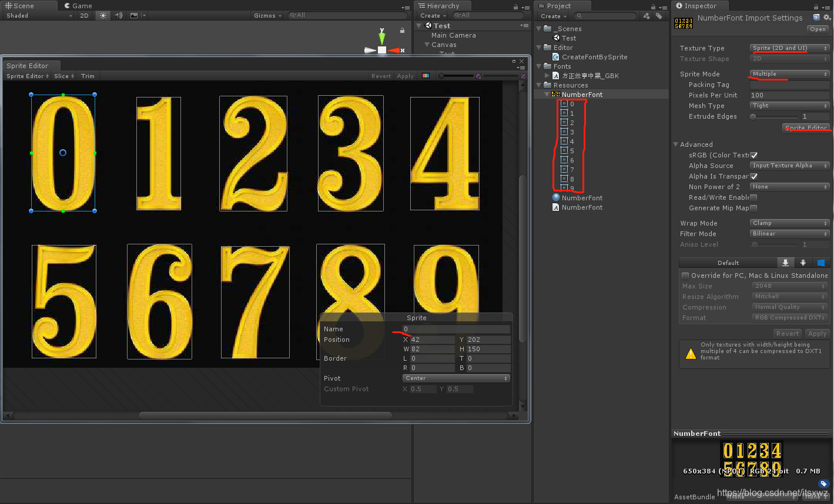Select sprite 5 in Project tree

pyautogui.click(x=567, y=151)
